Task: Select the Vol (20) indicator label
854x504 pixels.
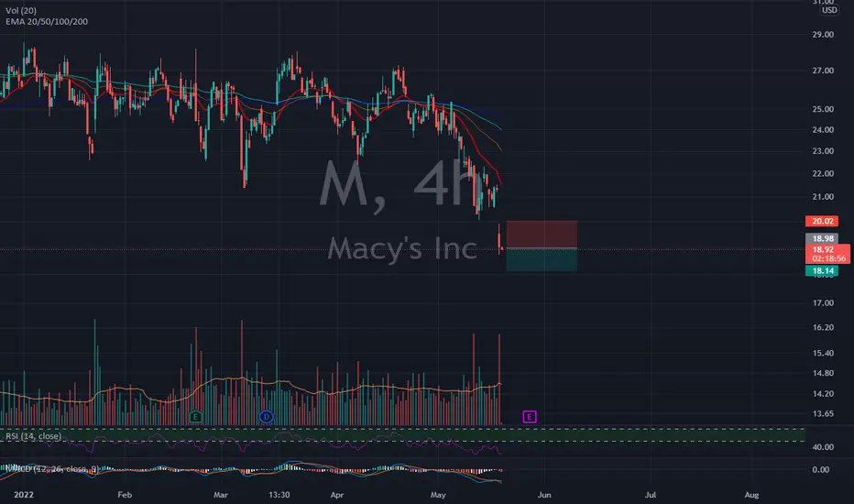Action: click(21, 10)
